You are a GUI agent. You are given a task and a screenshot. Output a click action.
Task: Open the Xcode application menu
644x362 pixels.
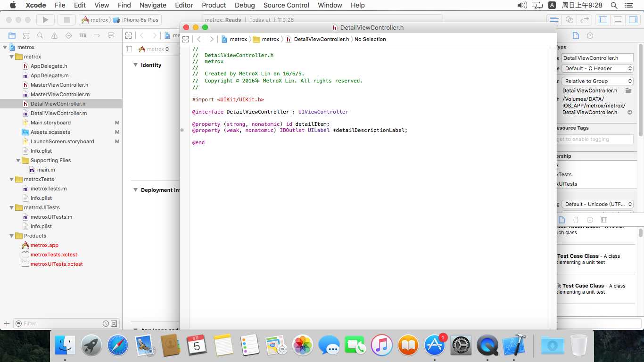pyautogui.click(x=35, y=5)
